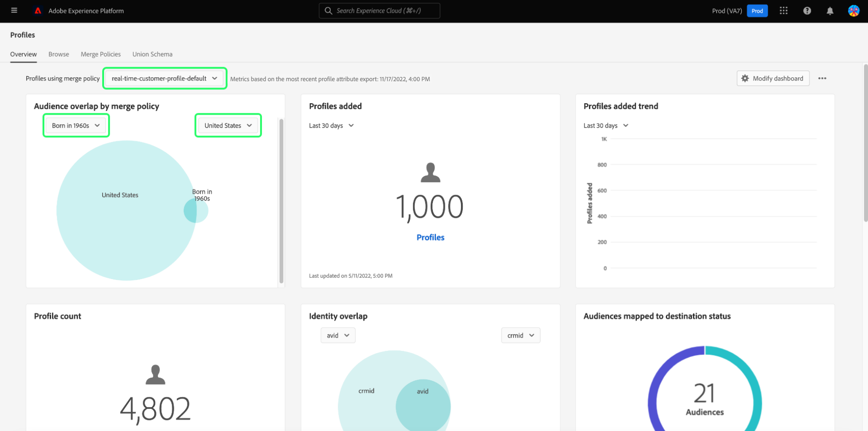This screenshot has height=431, width=868.
Task: Open the help question mark icon
Action: (x=807, y=11)
